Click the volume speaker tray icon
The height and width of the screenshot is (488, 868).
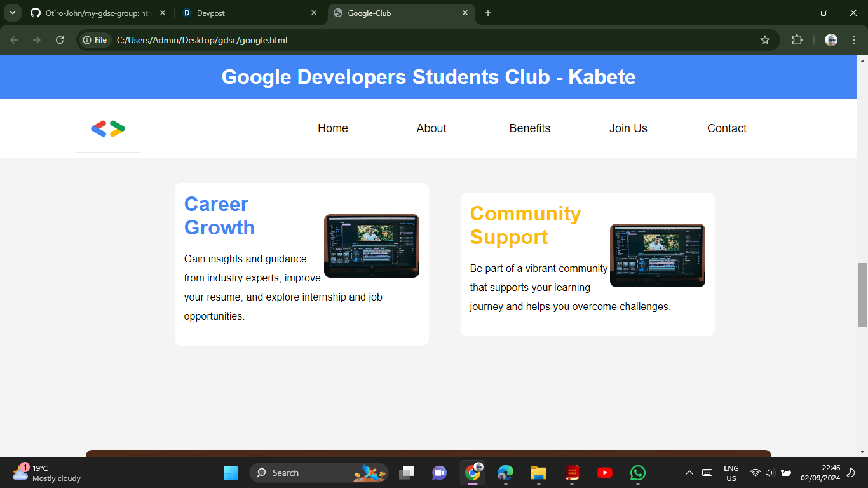tap(770, 473)
